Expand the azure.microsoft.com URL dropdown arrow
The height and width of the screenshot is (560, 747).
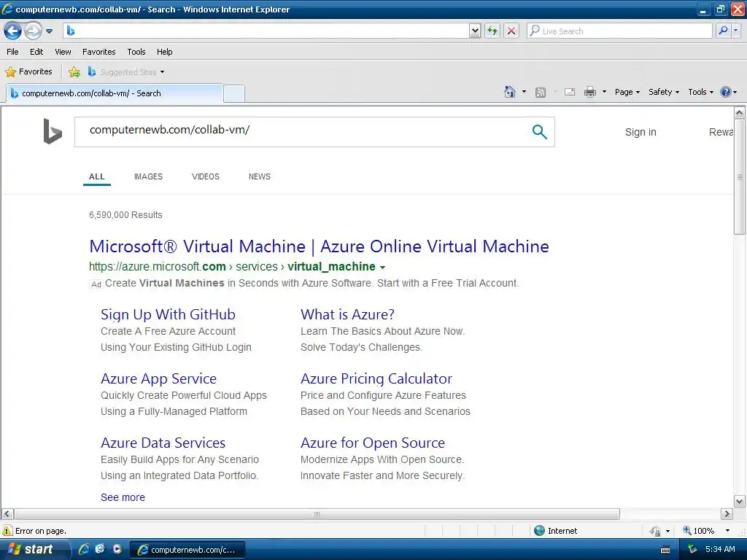382,267
